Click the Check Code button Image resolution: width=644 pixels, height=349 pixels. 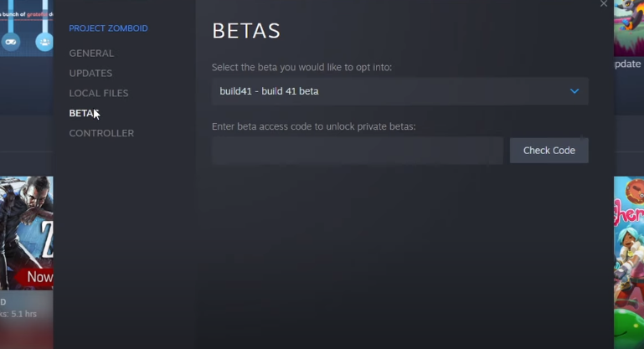[549, 151]
